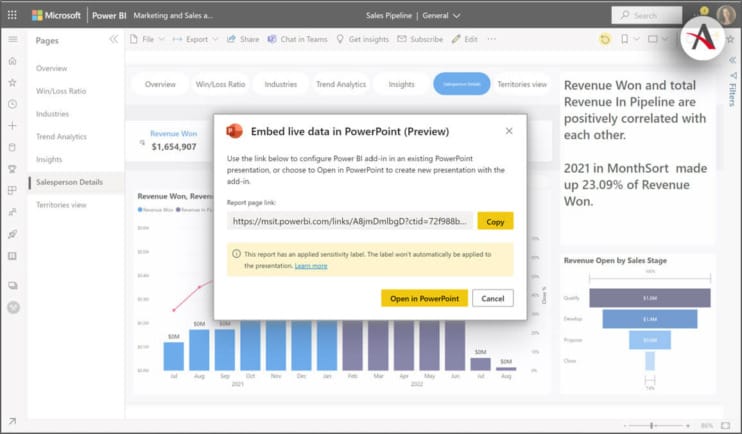
Task: Close the Embed live data dialog
Action: (509, 131)
